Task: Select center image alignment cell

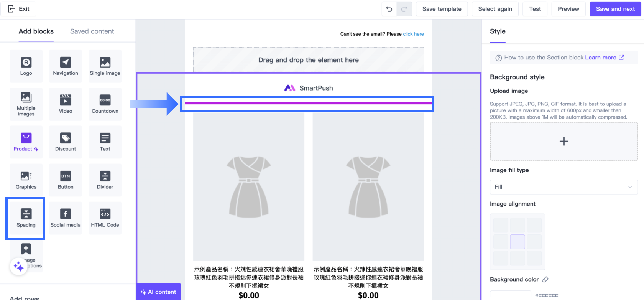Action: tap(517, 242)
